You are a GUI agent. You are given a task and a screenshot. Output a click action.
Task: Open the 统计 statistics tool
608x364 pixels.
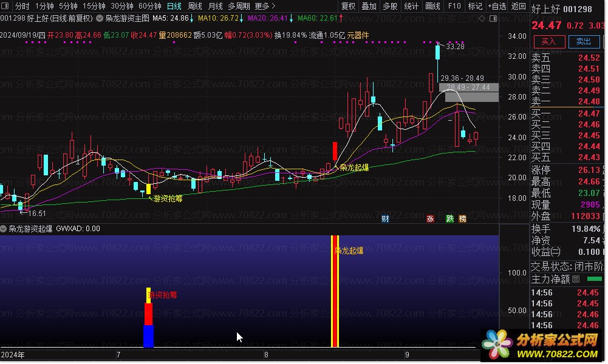pyautogui.click(x=411, y=6)
